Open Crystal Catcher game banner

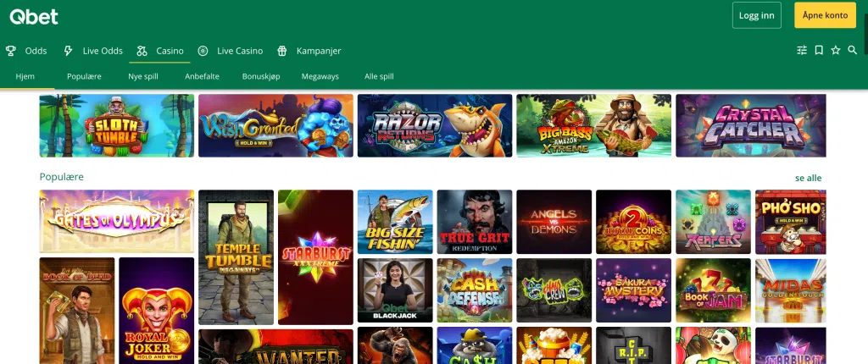pos(751,125)
